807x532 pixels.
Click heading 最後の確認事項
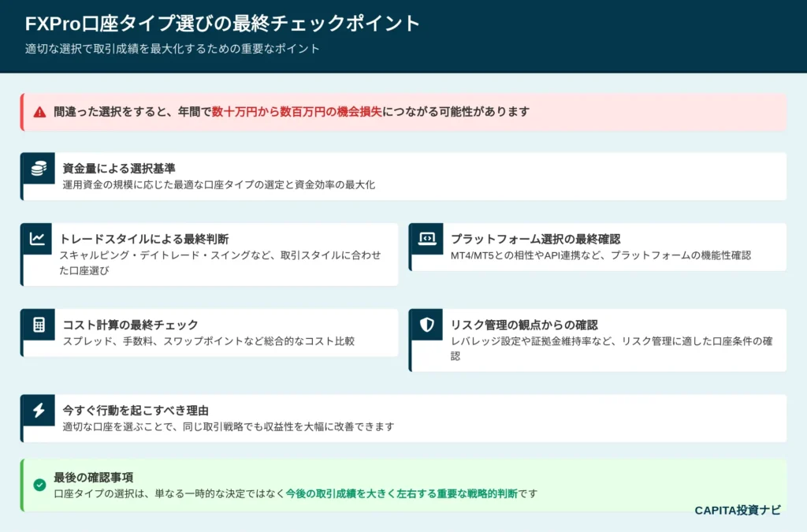[x=94, y=478]
